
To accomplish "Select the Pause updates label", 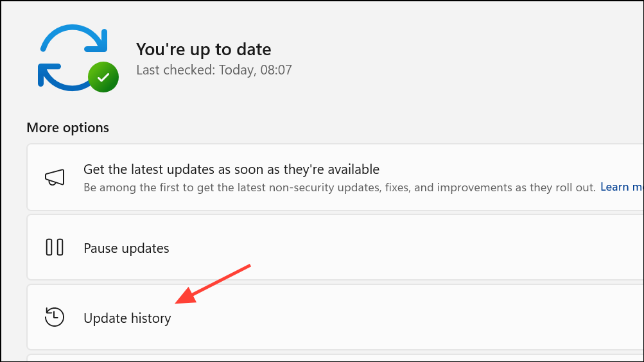I will 126,248.
